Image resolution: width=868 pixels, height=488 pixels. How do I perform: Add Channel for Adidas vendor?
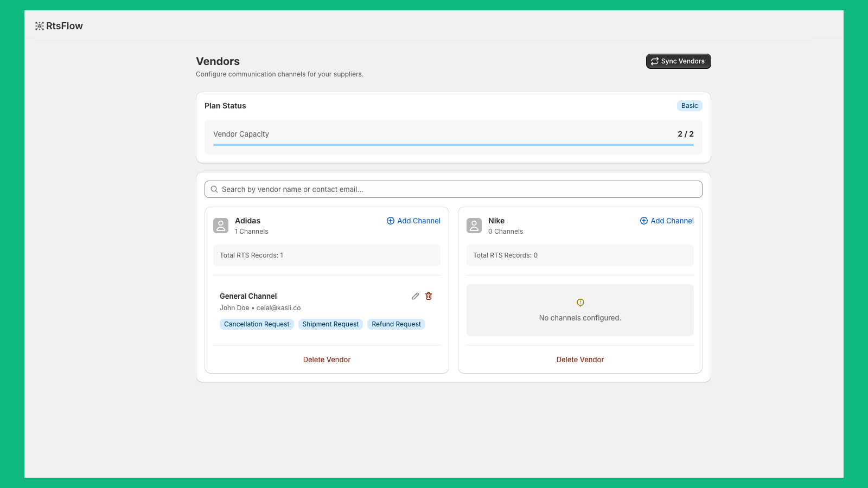[413, 221]
